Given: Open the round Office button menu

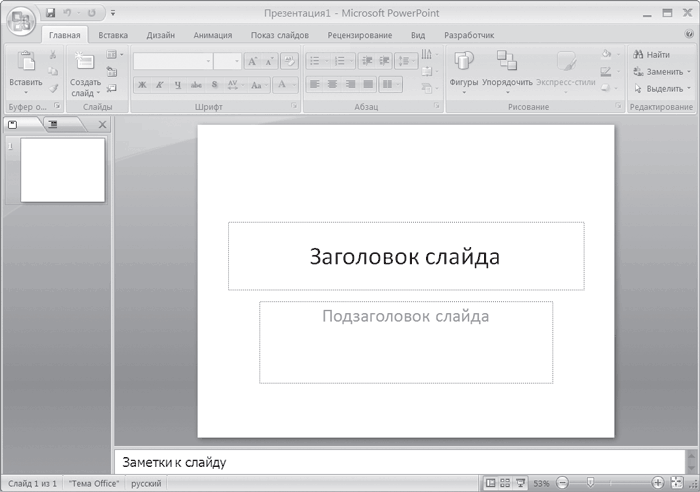Looking at the screenshot, I should click(x=21, y=21).
